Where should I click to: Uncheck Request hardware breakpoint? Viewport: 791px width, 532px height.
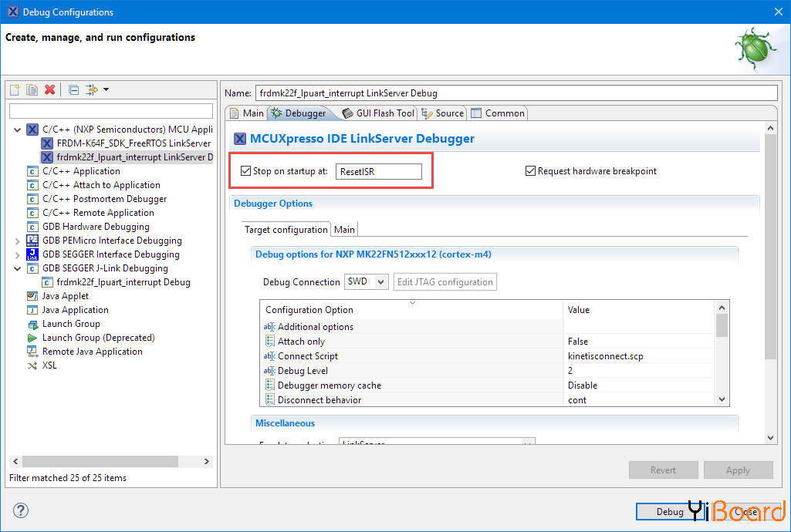530,171
